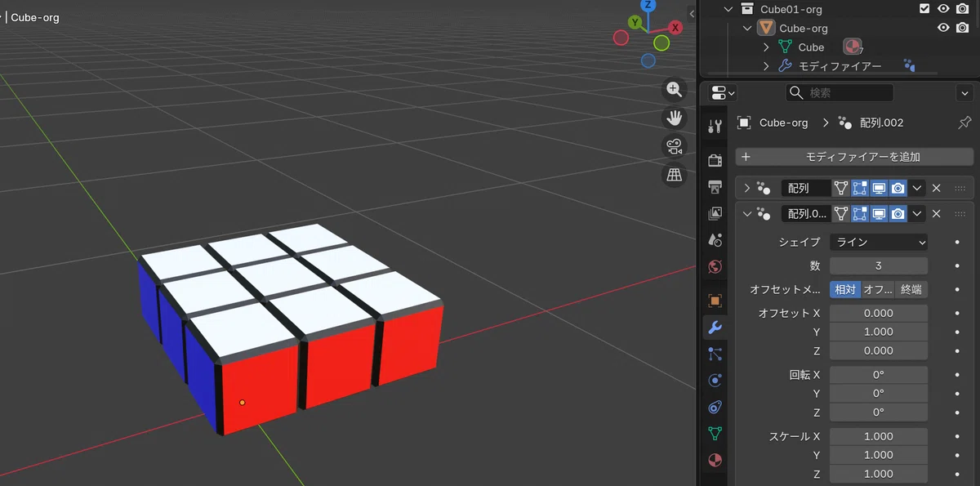Toggle render display for 配列 modifier

[x=898, y=188]
